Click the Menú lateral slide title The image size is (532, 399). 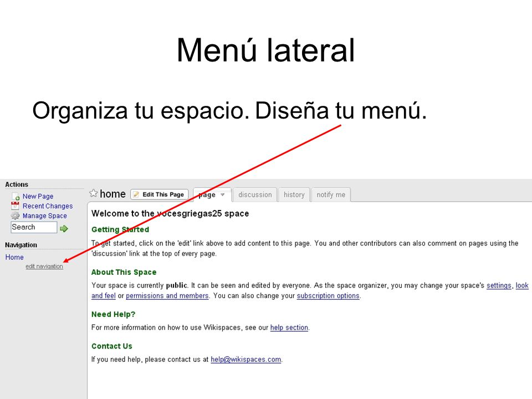click(265, 50)
